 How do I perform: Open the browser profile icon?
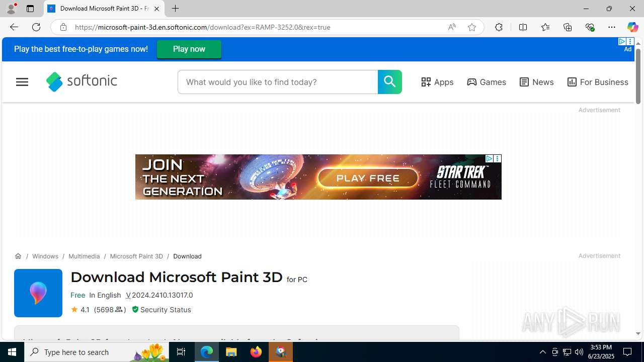tap(11, 9)
